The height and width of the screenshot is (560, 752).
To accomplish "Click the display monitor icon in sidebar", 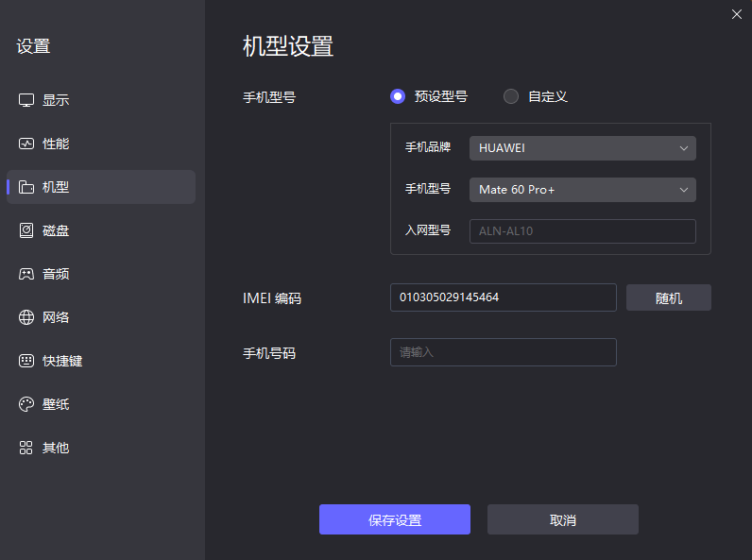I will 26,100.
